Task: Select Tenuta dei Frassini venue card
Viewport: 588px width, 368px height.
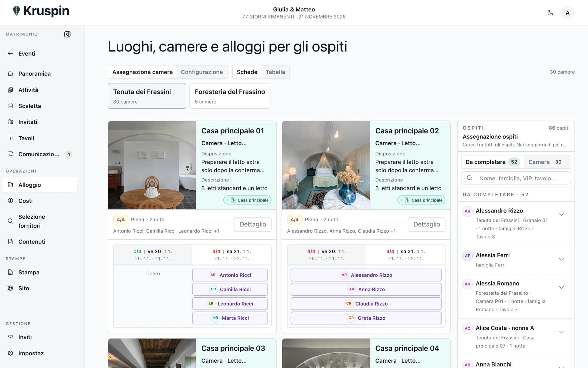Action: pos(147,96)
